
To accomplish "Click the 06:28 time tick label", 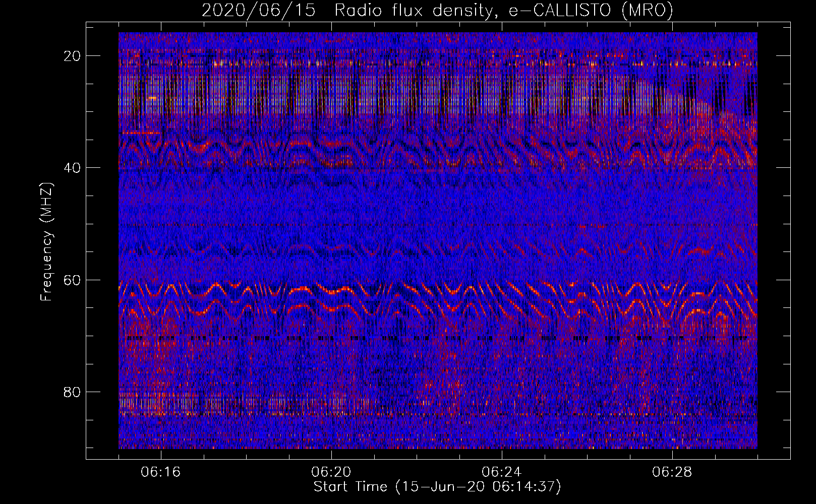I will (672, 472).
